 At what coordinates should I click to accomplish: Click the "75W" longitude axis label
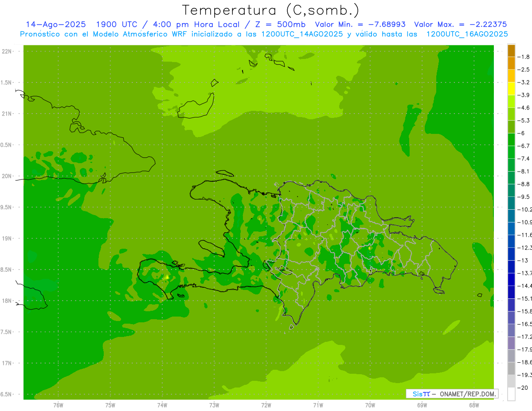coord(110,406)
